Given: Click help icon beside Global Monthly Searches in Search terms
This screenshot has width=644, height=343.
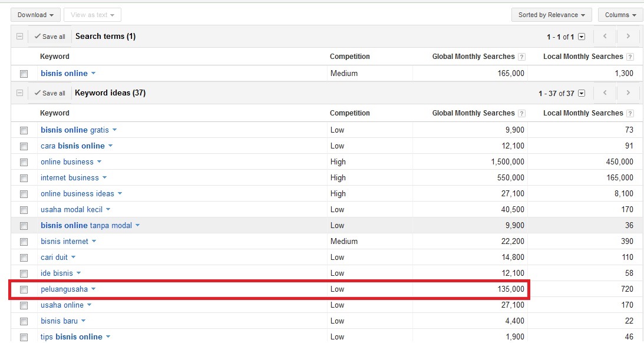Looking at the screenshot, I should coord(521,57).
